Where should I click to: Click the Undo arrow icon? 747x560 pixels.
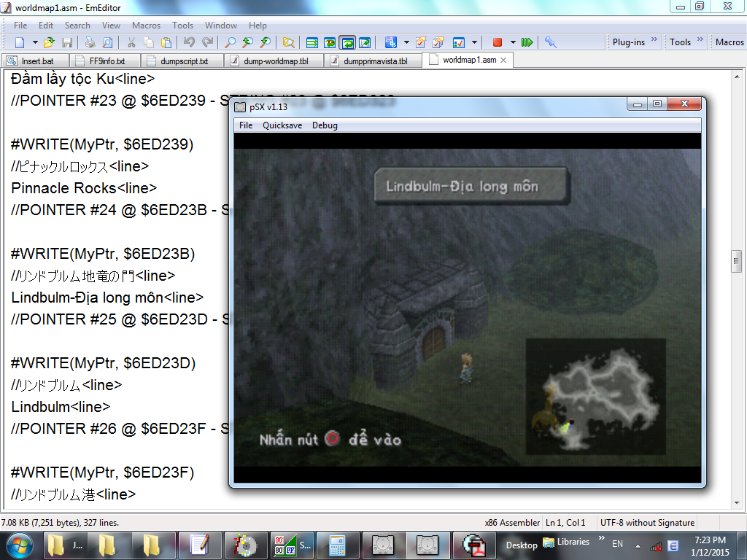click(189, 42)
